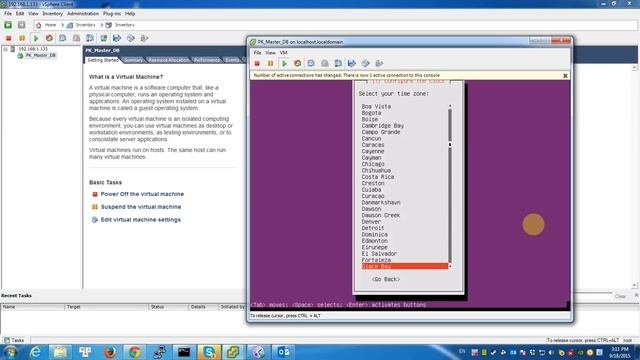Select Bogota in the time zone list
Screen dimensions: 640x360
[x=371, y=113]
